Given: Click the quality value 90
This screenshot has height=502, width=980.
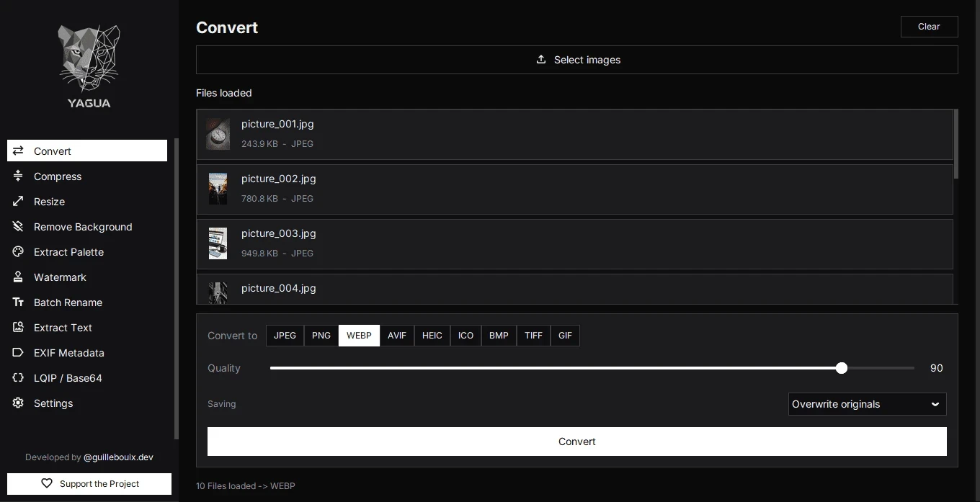Looking at the screenshot, I should click(936, 368).
